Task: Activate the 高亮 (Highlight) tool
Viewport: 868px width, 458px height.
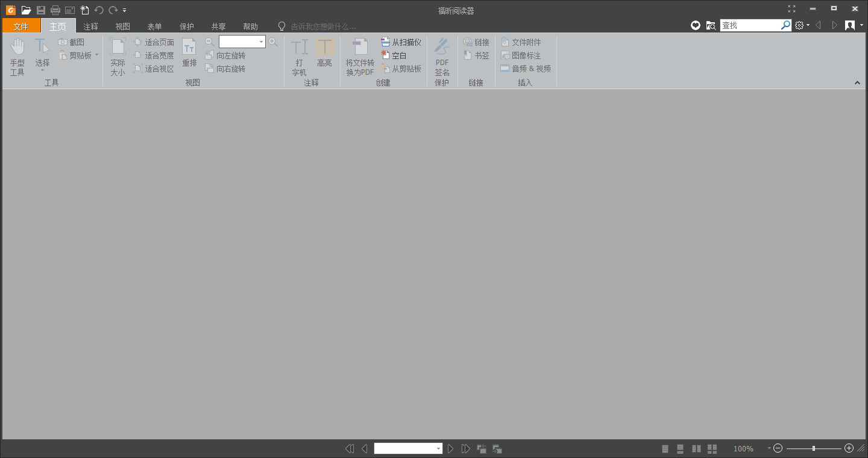Action: coord(325,54)
